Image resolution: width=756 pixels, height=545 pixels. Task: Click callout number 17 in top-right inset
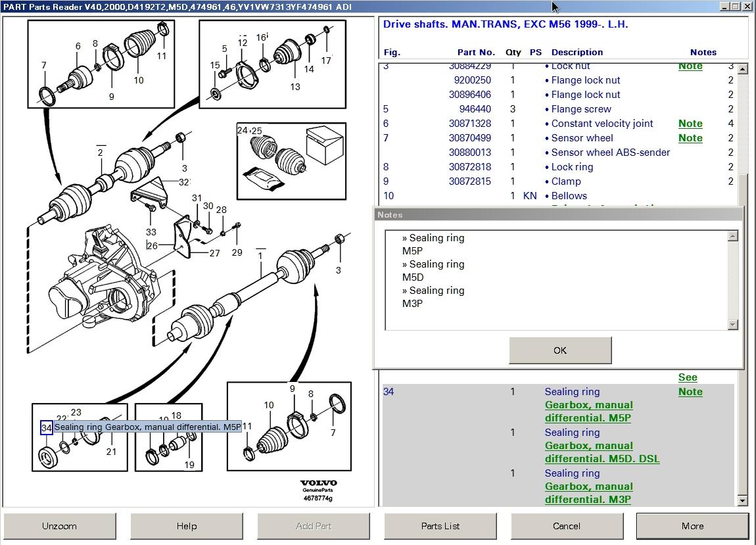click(327, 60)
